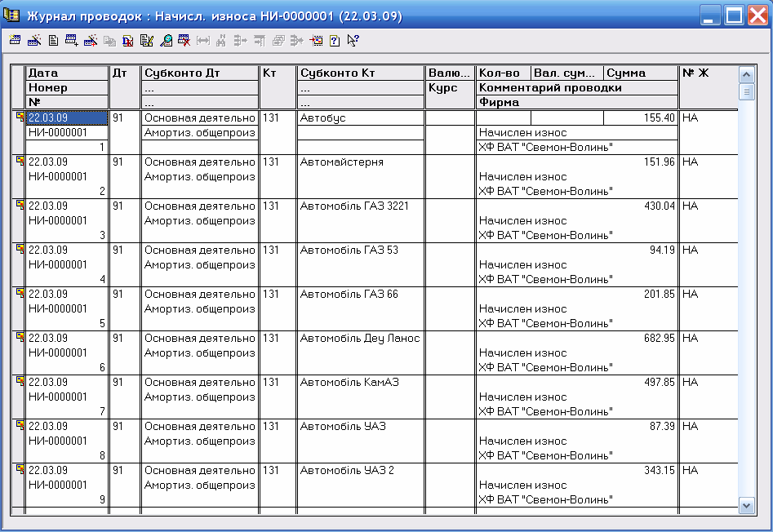Image resolution: width=773 pixels, height=532 pixels.
Task: Activate the cursor-with-question-mark context help
Action: [x=353, y=40]
